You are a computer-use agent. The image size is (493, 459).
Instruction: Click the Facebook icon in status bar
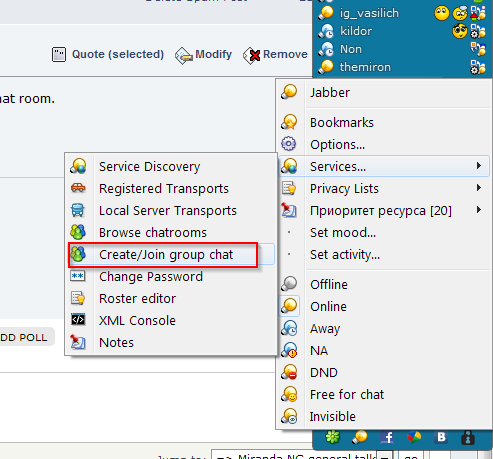[x=387, y=437]
